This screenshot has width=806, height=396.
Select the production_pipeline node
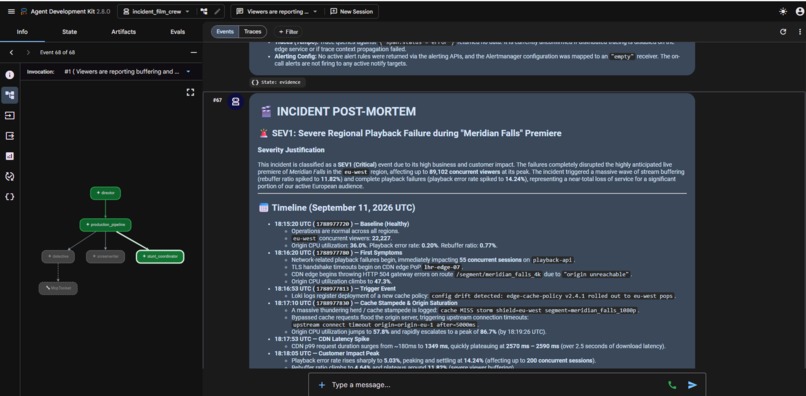[x=105, y=225]
